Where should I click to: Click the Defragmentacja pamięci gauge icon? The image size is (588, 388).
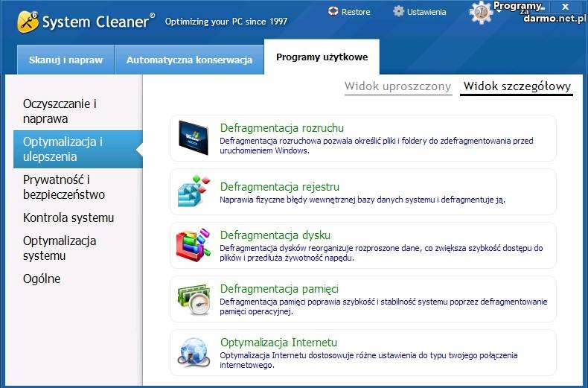[194, 299]
